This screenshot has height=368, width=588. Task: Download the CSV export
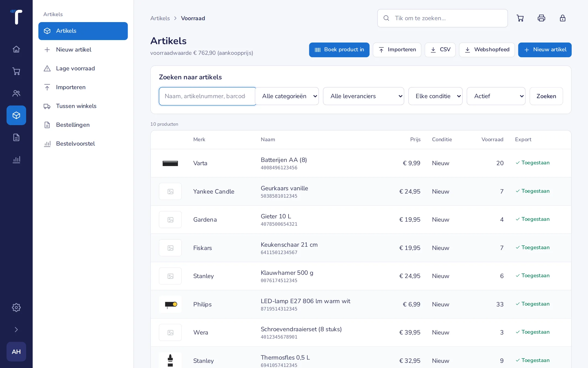[440, 50]
